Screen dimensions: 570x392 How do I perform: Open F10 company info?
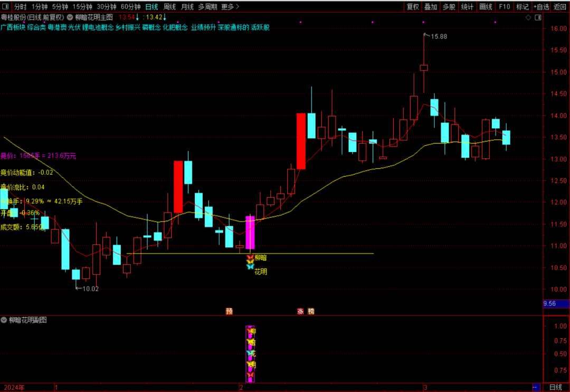504,7
